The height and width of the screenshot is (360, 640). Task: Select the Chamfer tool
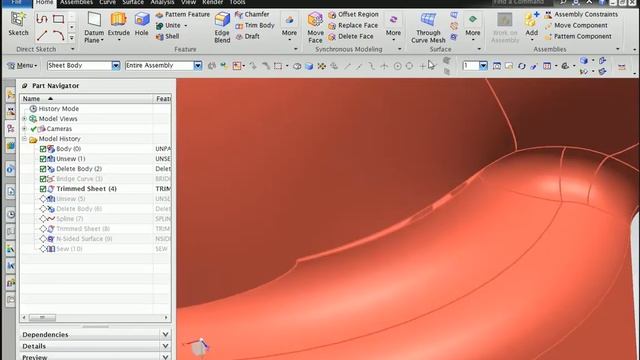pos(252,14)
